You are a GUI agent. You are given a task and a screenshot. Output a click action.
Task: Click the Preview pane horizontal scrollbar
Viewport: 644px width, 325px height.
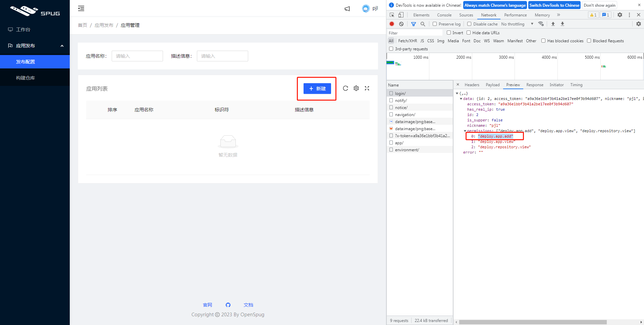click(533, 322)
